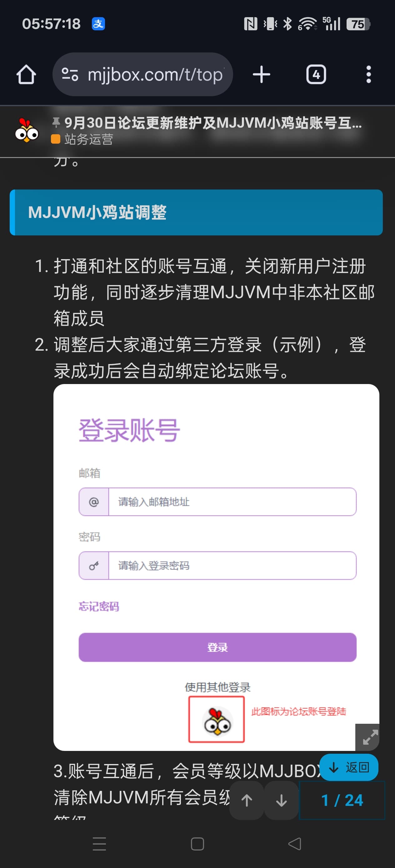Click the 忘记密码 link

(99, 607)
